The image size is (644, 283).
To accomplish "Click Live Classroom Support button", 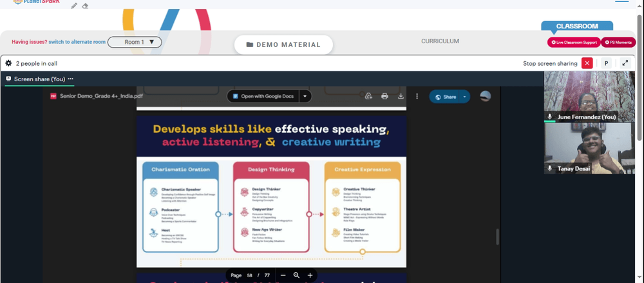I will [574, 43].
